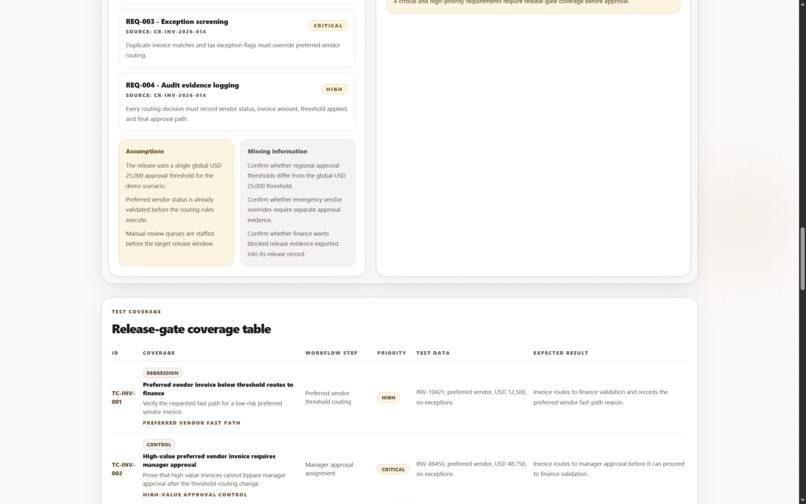The height and width of the screenshot is (504, 806).
Task: Click the CRITICAL badge on REQ-003
Action: [328, 26]
